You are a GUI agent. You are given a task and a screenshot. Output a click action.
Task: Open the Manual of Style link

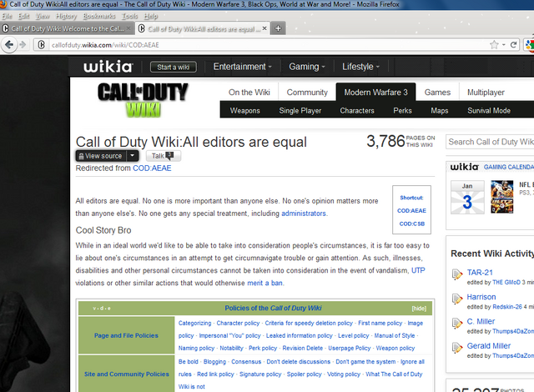coord(395,335)
